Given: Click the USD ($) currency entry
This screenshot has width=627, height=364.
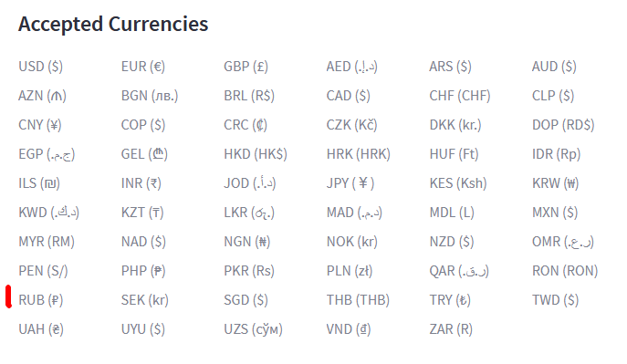Looking at the screenshot, I should 41,67.
